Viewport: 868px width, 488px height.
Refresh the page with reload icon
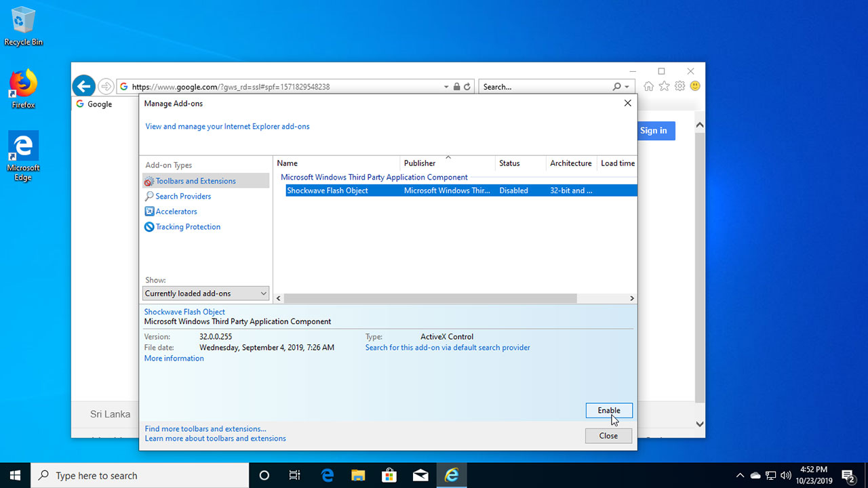point(467,87)
